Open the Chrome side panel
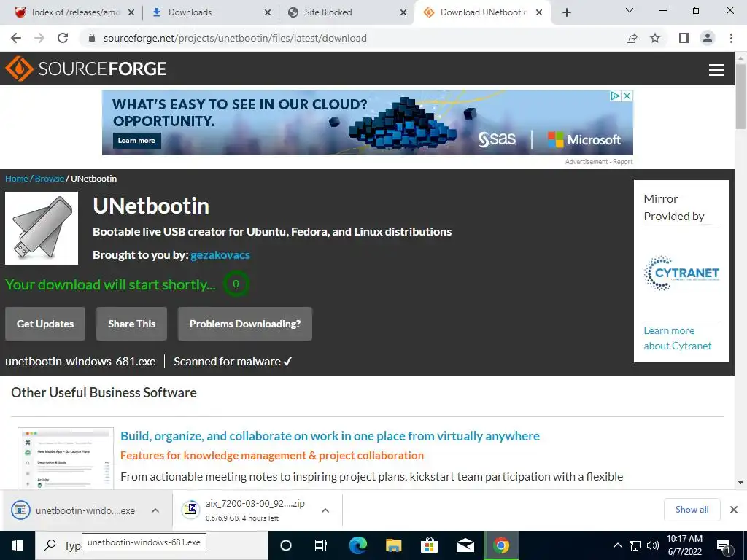The width and height of the screenshot is (747, 560). pyautogui.click(x=684, y=38)
